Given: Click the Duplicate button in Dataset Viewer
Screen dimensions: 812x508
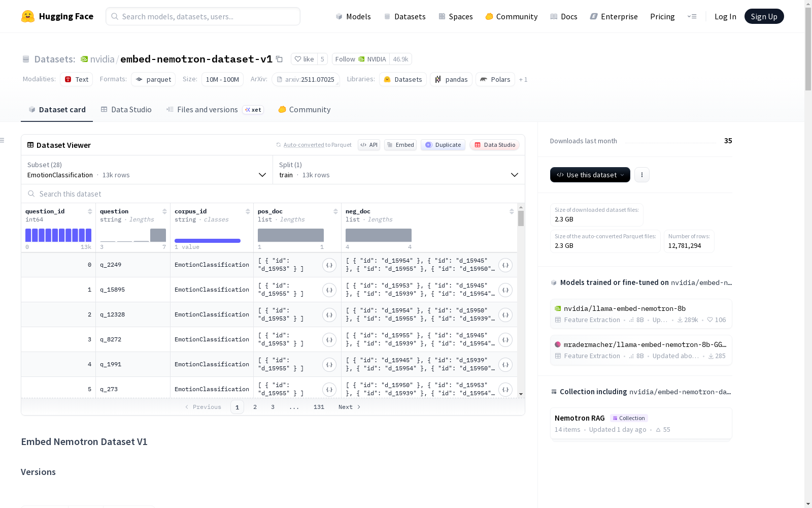Looking at the screenshot, I should click(x=443, y=145).
